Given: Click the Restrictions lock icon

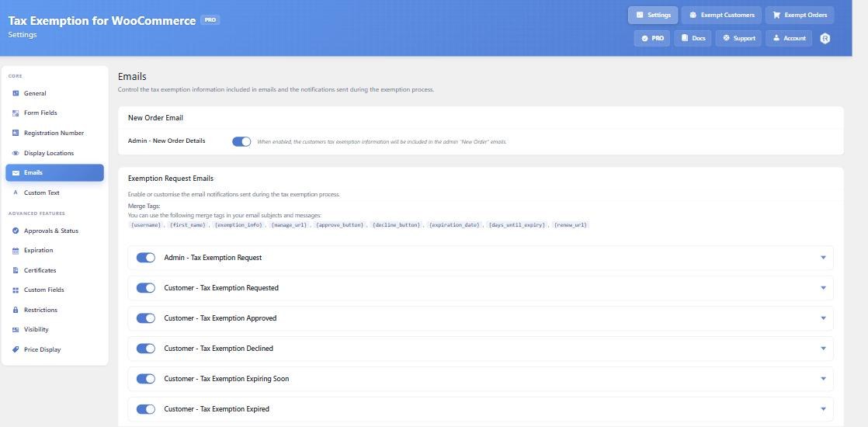Looking at the screenshot, I should pos(16,310).
